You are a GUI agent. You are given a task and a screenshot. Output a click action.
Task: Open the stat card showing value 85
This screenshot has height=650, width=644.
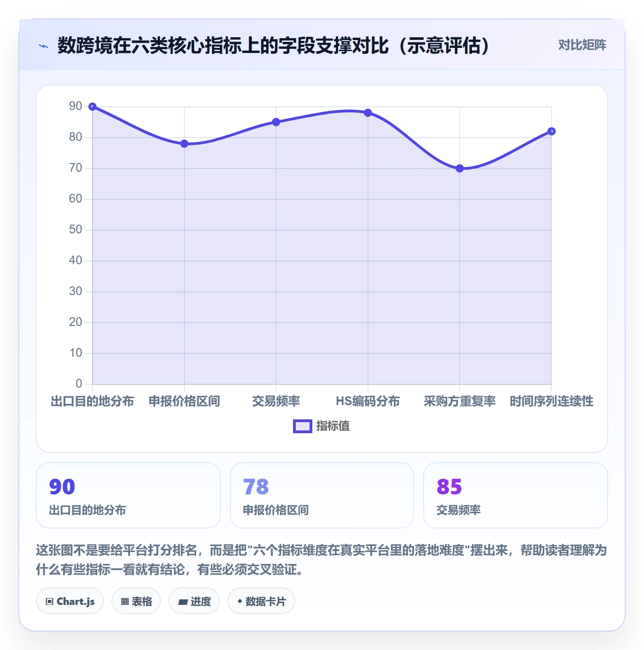pos(516,495)
